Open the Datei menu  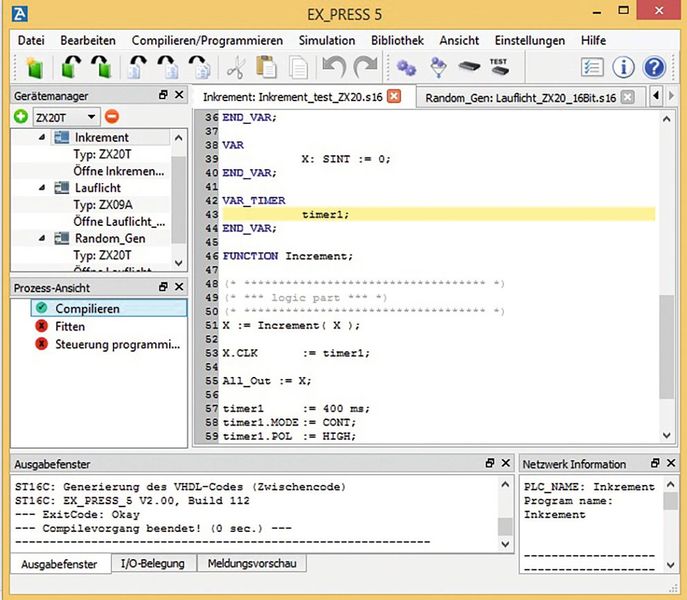tap(31, 40)
